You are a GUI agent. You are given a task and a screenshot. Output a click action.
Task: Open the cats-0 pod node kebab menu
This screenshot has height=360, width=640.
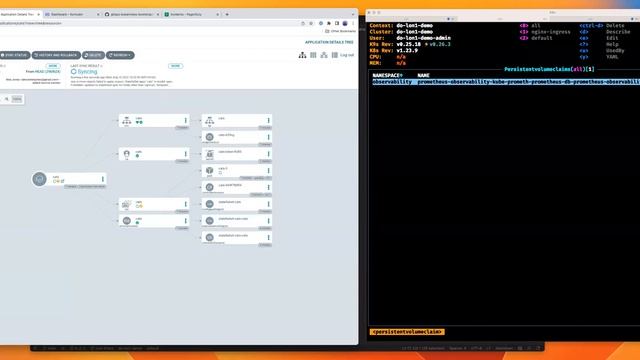pyautogui.click(x=268, y=171)
